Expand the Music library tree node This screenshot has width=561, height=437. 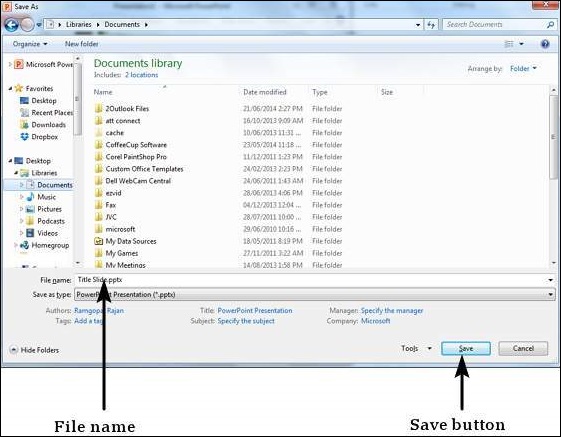pos(22,197)
